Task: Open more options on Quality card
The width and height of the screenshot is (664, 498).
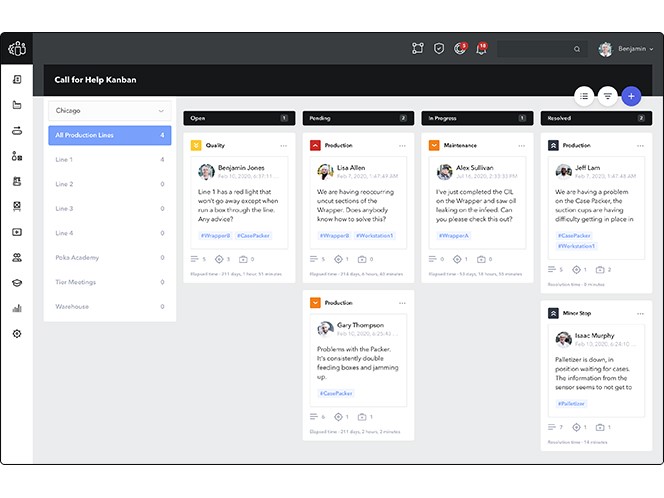Action: tap(283, 146)
